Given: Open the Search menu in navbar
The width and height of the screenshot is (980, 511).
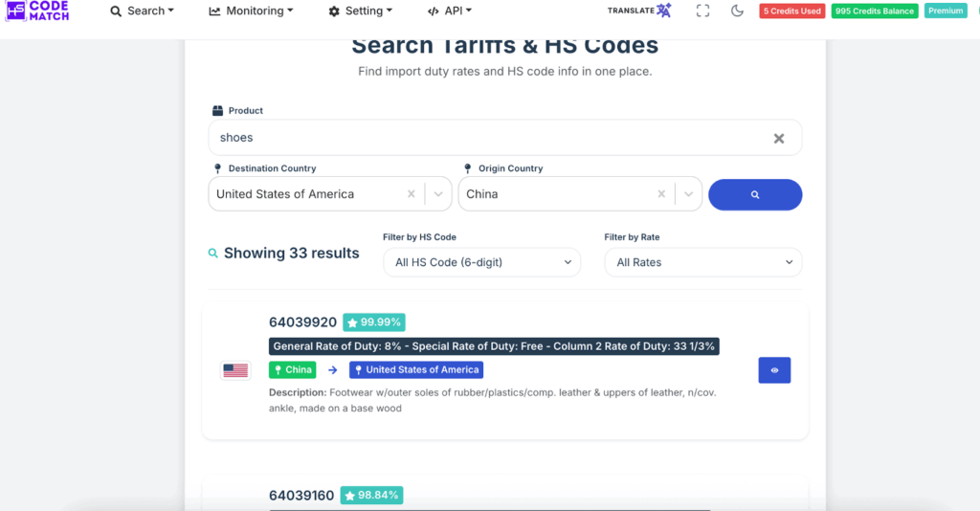Looking at the screenshot, I should (x=142, y=11).
